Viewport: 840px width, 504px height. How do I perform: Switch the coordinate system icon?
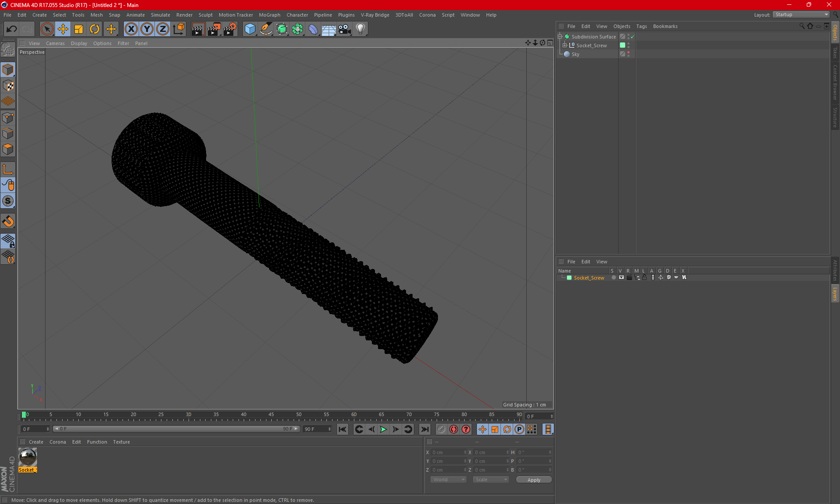tap(178, 29)
